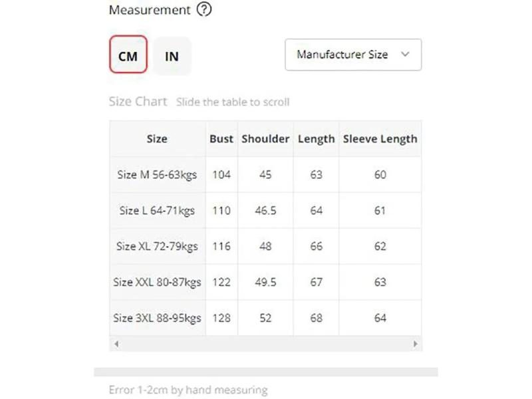This screenshot has width=532, height=399.
Task: Select the Size L 64-71kgs row
Action: pyautogui.click(x=265, y=210)
